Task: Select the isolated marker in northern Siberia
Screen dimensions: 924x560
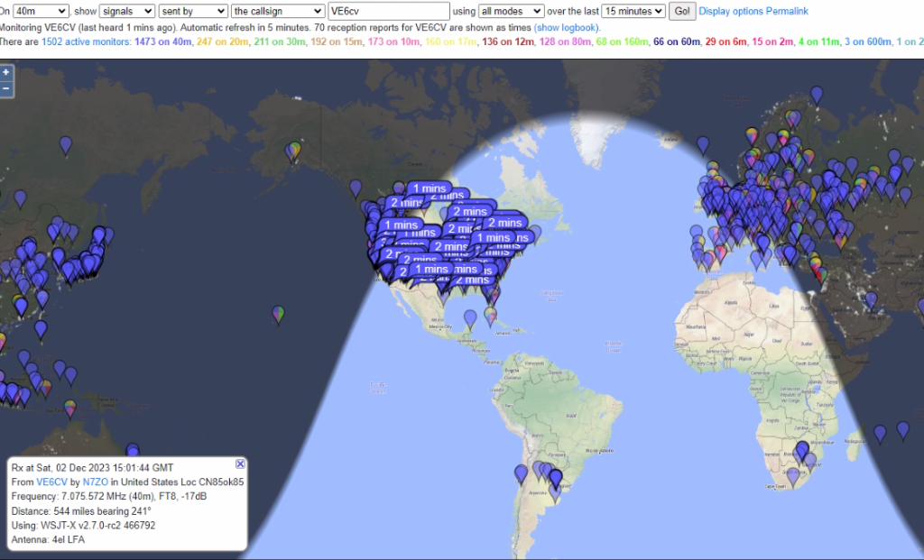Action: click(x=817, y=94)
